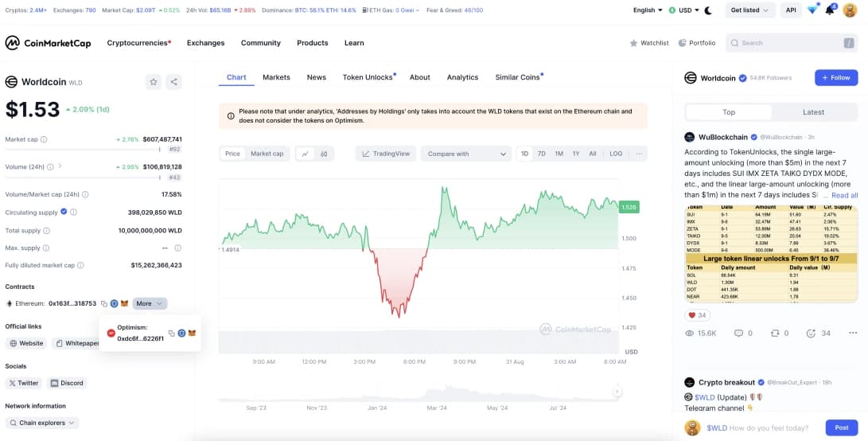Toggle LOG scale on chart
868x441 pixels.
(616, 154)
